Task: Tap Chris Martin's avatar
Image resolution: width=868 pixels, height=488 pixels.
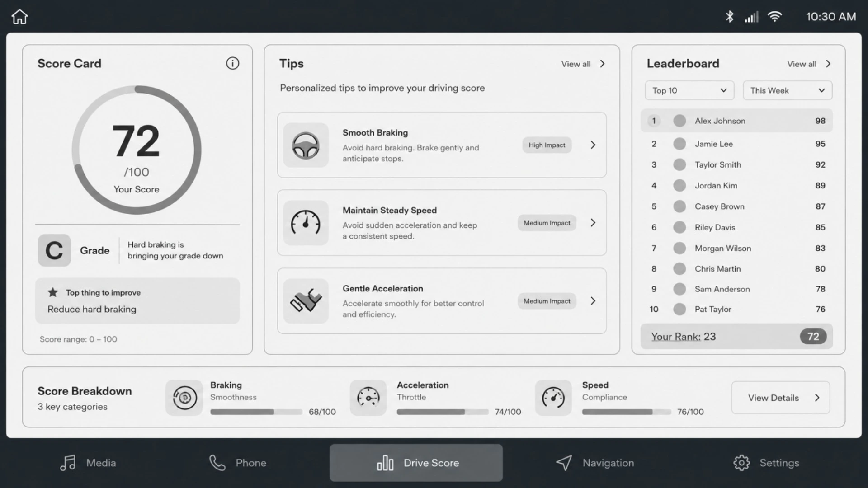Action: click(x=679, y=269)
